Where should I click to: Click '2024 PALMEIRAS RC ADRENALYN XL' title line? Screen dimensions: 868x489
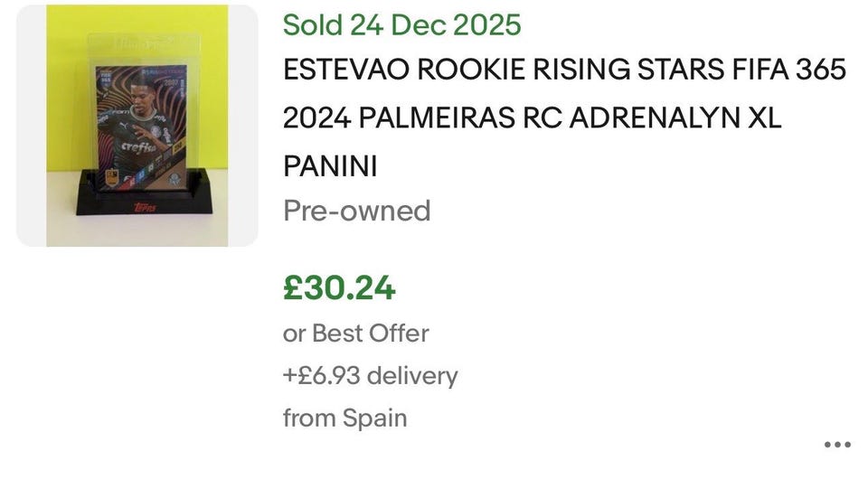click(532, 118)
